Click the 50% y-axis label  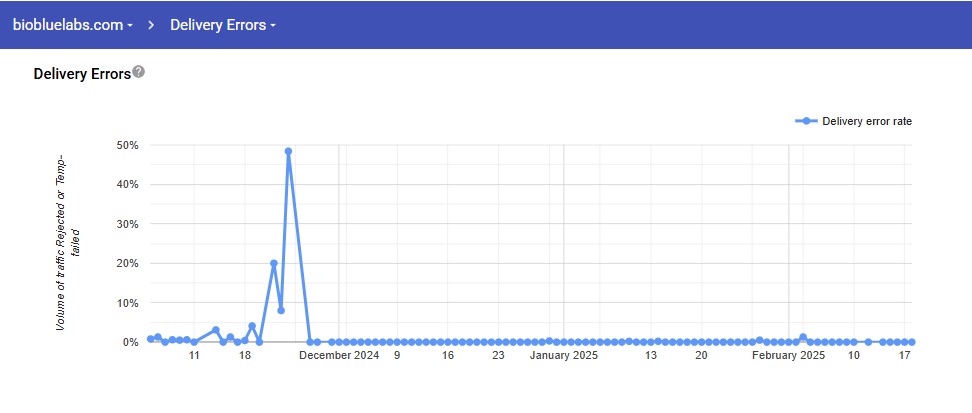[x=127, y=145]
